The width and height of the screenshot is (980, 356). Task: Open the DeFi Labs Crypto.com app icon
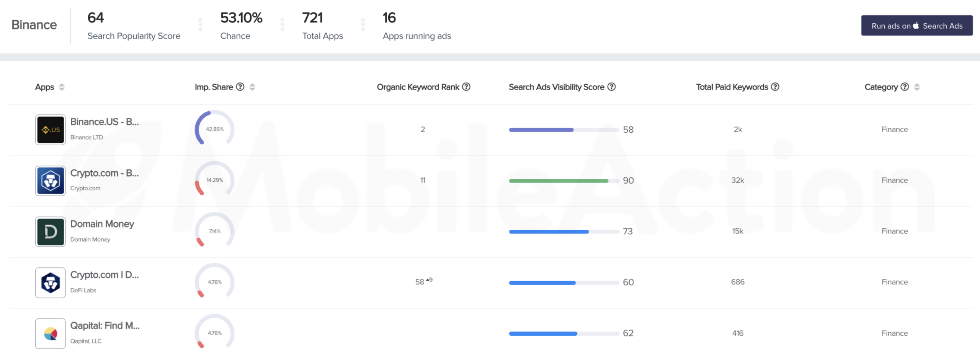click(51, 283)
